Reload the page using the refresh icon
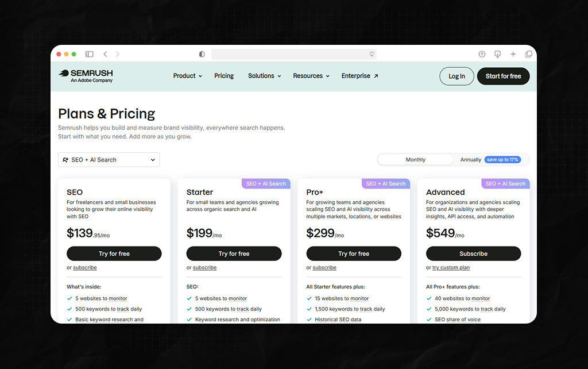This screenshot has height=369, width=588. (372, 54)
